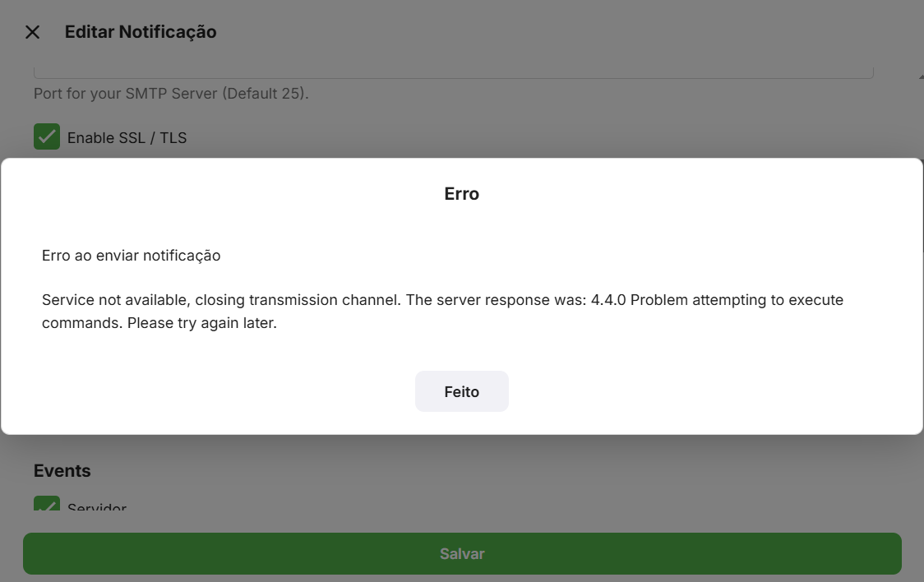This screenshot has width=924, height=582.
Task: Click the Erro dialog title
Action: pos(461,194)
